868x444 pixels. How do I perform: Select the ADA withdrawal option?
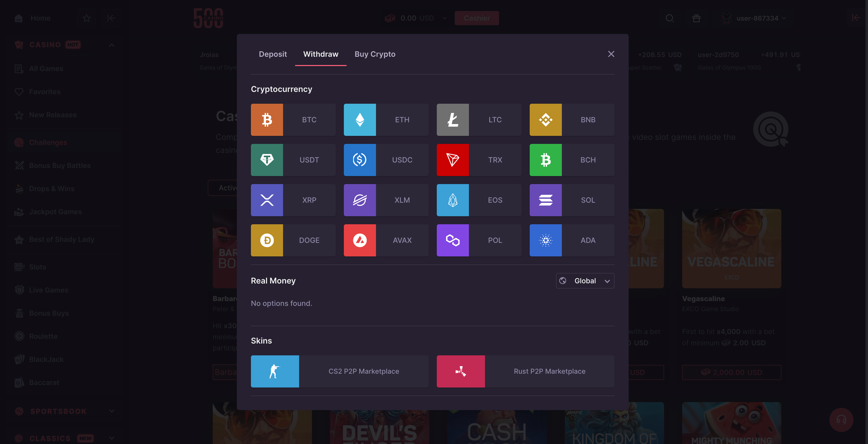pyautogui.click(x=571, y=240)
